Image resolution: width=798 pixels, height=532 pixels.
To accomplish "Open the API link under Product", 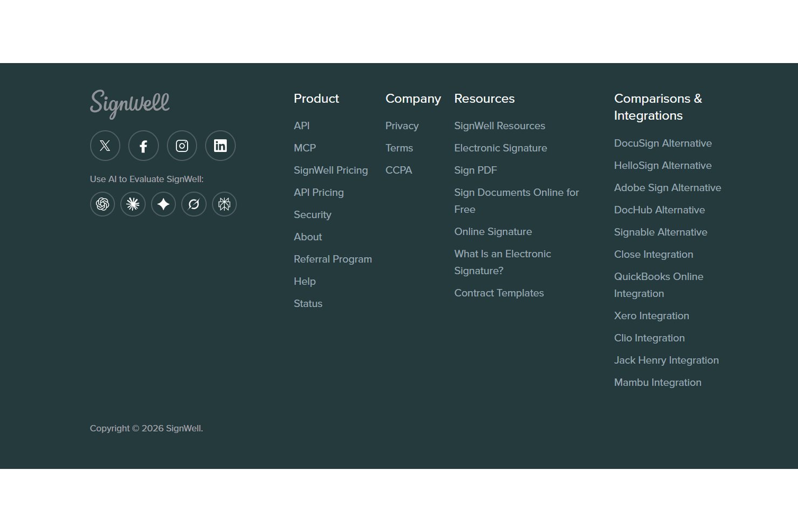I will pos(302,126).
